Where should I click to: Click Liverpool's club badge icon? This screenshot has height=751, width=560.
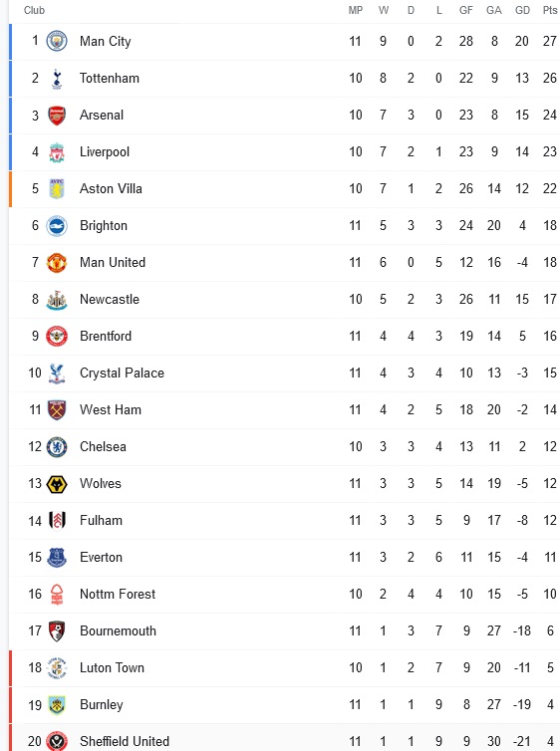[x=57, y=151]
